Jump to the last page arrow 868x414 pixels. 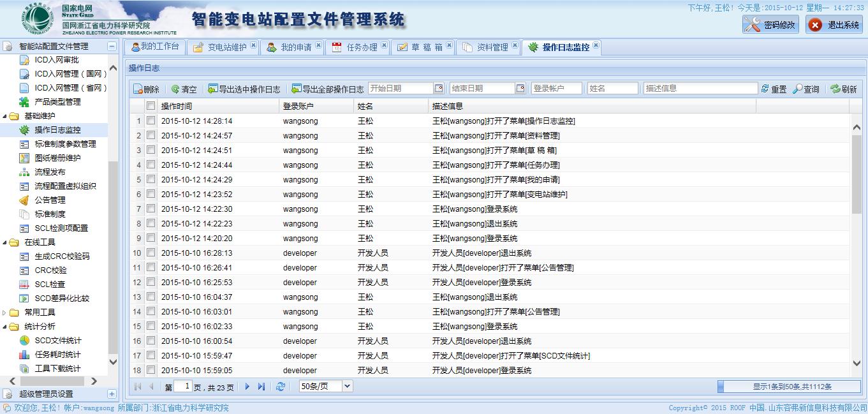tap(261, 387)
